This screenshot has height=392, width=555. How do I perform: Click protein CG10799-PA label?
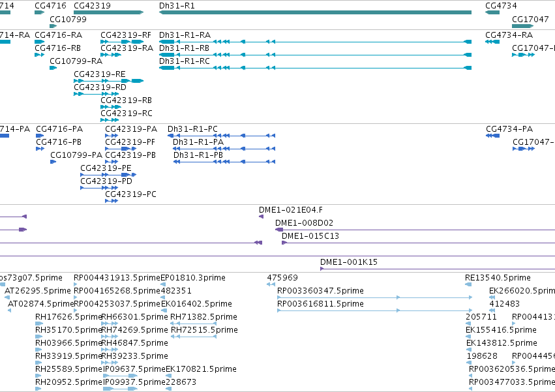(76, 155)
